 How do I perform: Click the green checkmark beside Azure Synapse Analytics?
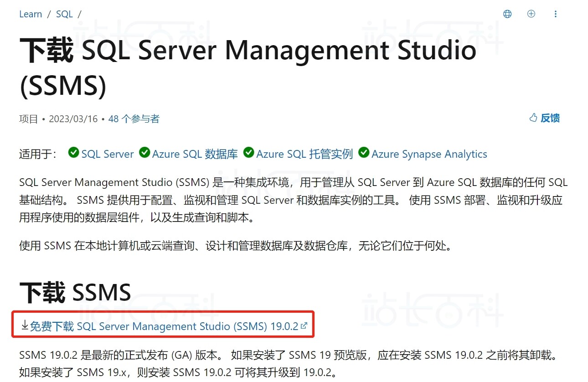pyautogui.click(x=364, y=152)
